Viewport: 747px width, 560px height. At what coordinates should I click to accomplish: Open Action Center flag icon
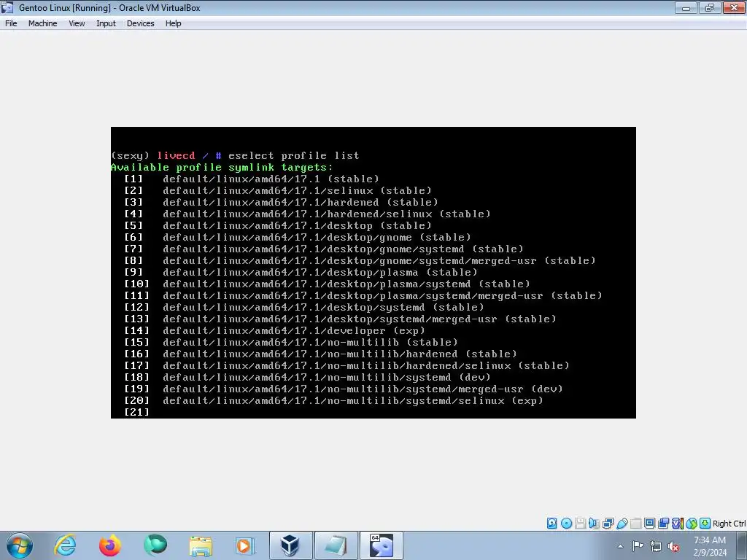point(638,546)
